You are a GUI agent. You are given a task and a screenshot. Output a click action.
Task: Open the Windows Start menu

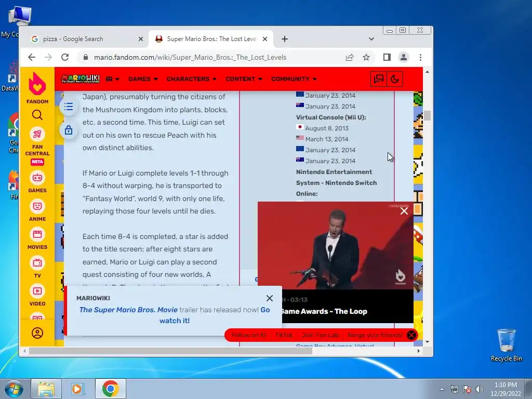[14, 389]
